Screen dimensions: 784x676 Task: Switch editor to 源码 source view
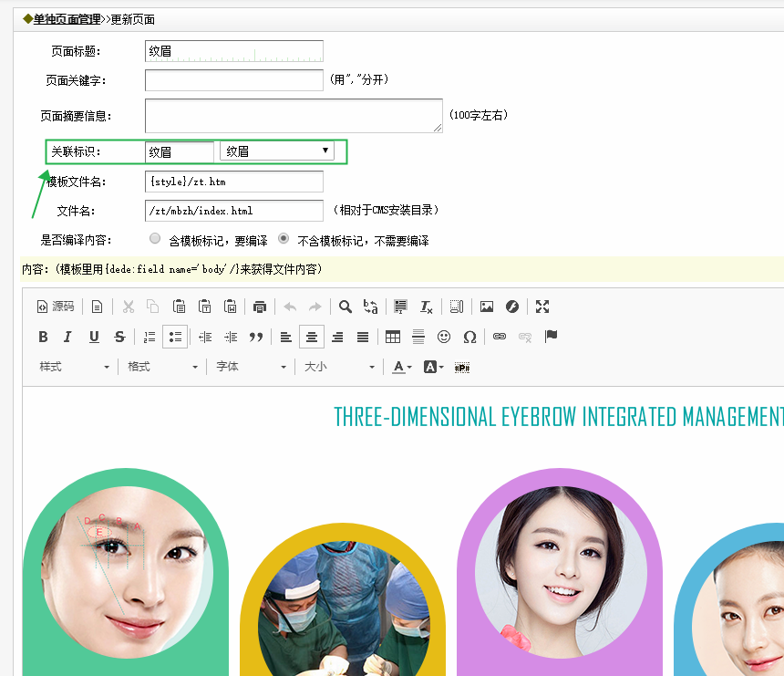[x=56, y=307]
